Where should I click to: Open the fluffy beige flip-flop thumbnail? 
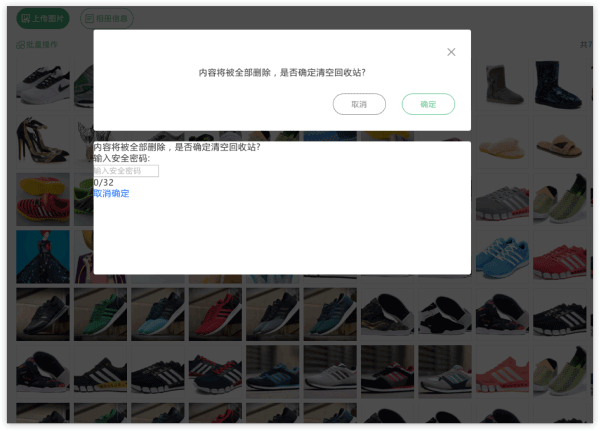point(502,142)
